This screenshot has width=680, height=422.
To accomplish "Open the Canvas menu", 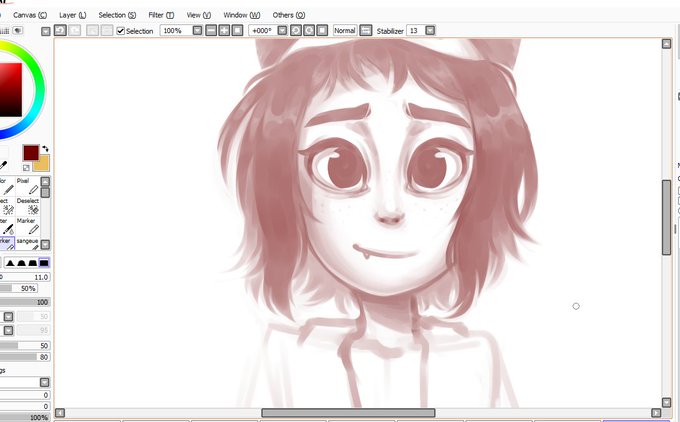I will pyautogui.click(x=30, y=15).
